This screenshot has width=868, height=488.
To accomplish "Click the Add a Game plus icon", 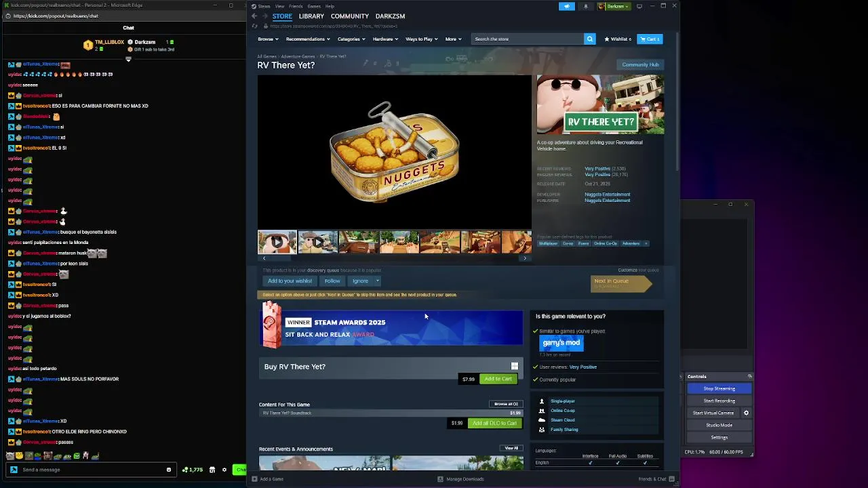I will click(254, 479).
